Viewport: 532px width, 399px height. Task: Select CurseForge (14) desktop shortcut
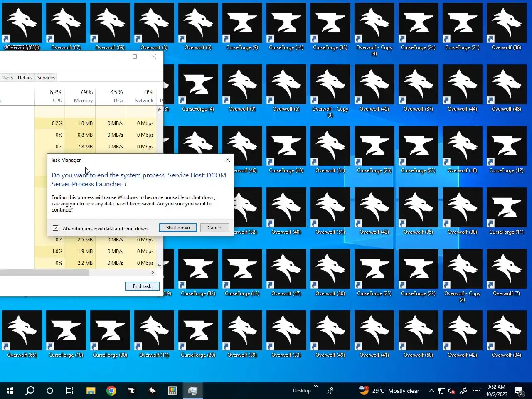(x=286, y=27)
